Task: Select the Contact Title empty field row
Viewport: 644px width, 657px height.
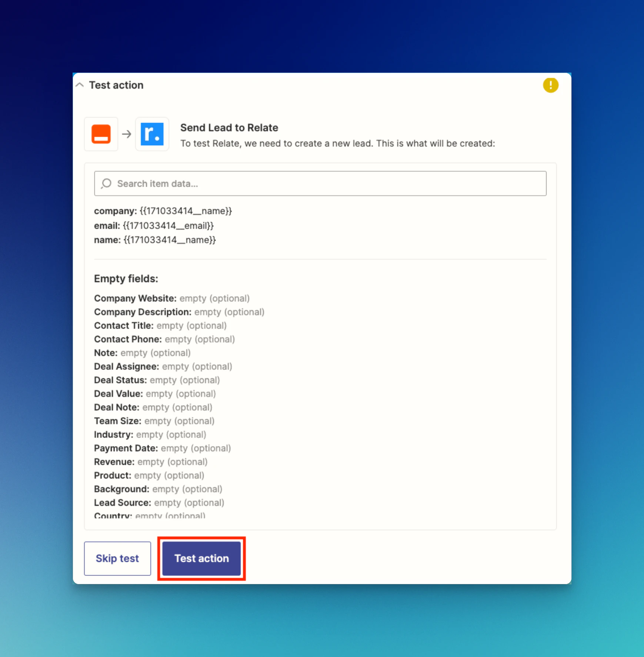Action: (160, 326)
